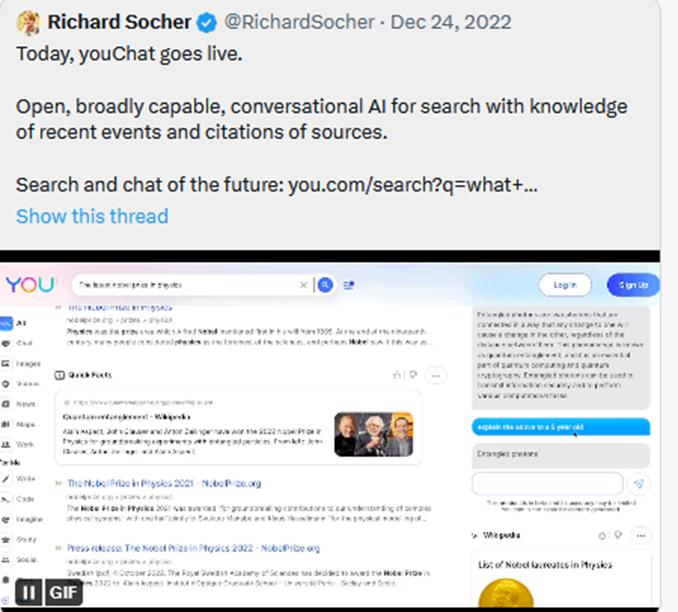
Task: Open the Write app in sidebar
Action: [x=25, y=479]
